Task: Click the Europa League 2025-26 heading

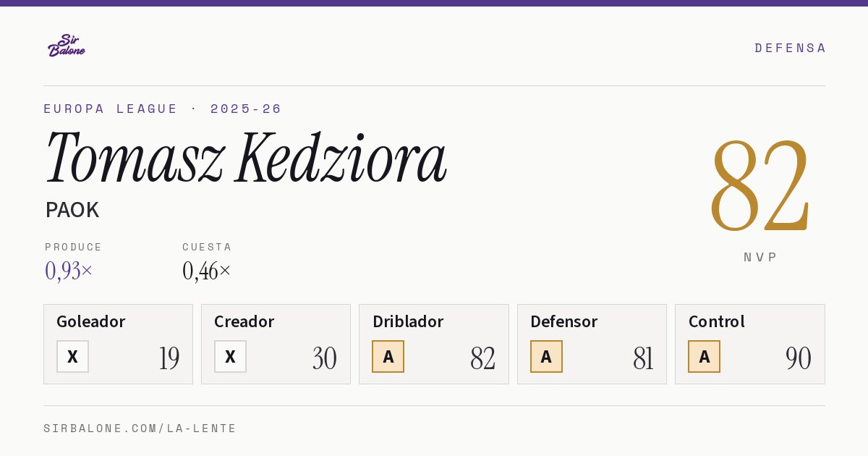Action: click(163, 109)
